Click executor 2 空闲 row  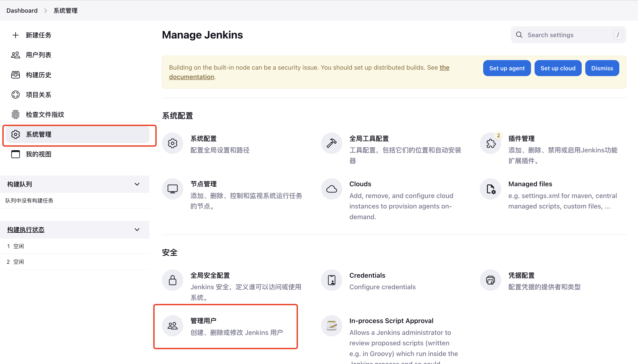pyautogui.click(x=75, y=262)
